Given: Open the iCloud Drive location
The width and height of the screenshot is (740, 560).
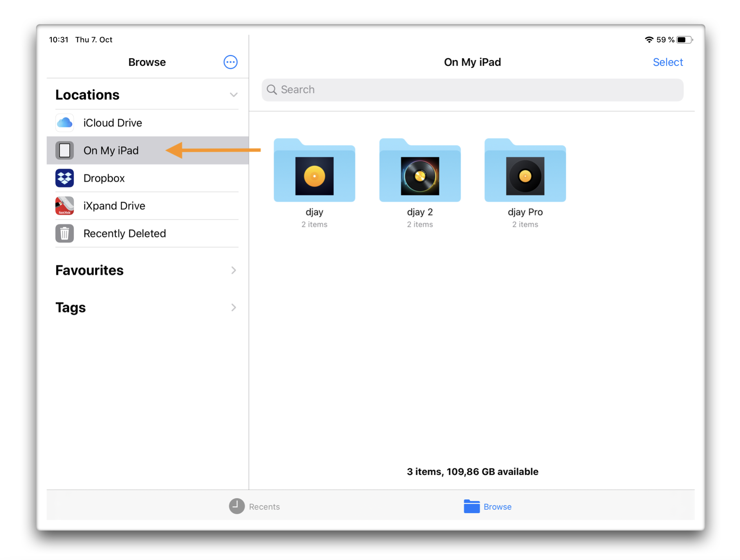Looking at the screenshot, I should coord(113,122).
